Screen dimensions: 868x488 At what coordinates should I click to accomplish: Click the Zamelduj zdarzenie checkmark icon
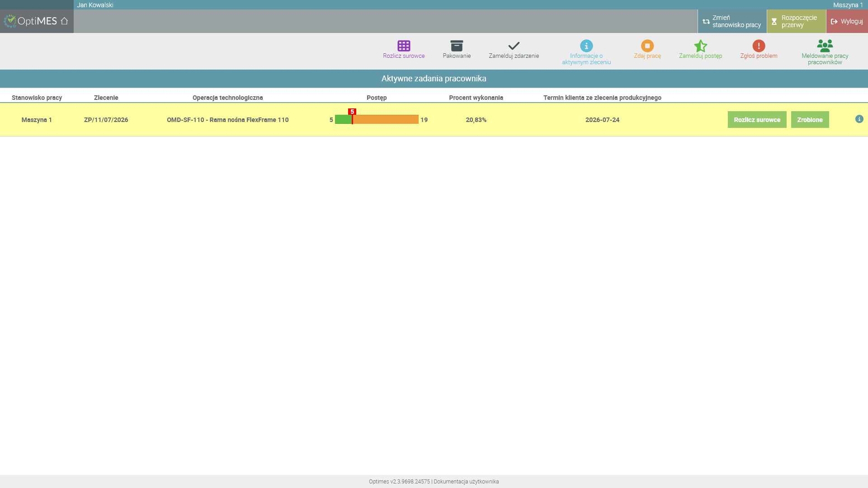coord(514,46)
